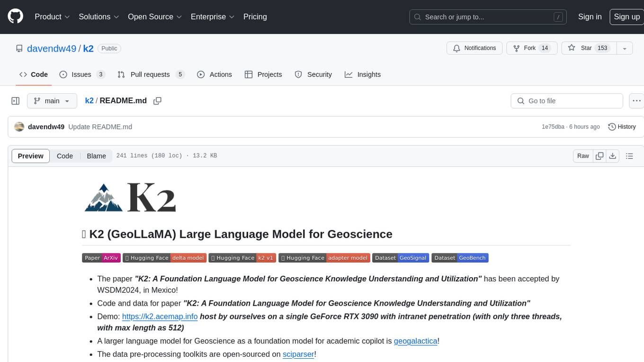Open the Pricing page
The height and width of the screenshot is (362, 644).
click(255, 17)
